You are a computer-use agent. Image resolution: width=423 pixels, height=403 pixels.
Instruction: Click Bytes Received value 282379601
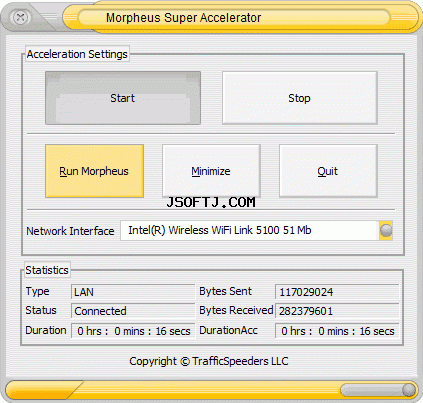(337, 311)
